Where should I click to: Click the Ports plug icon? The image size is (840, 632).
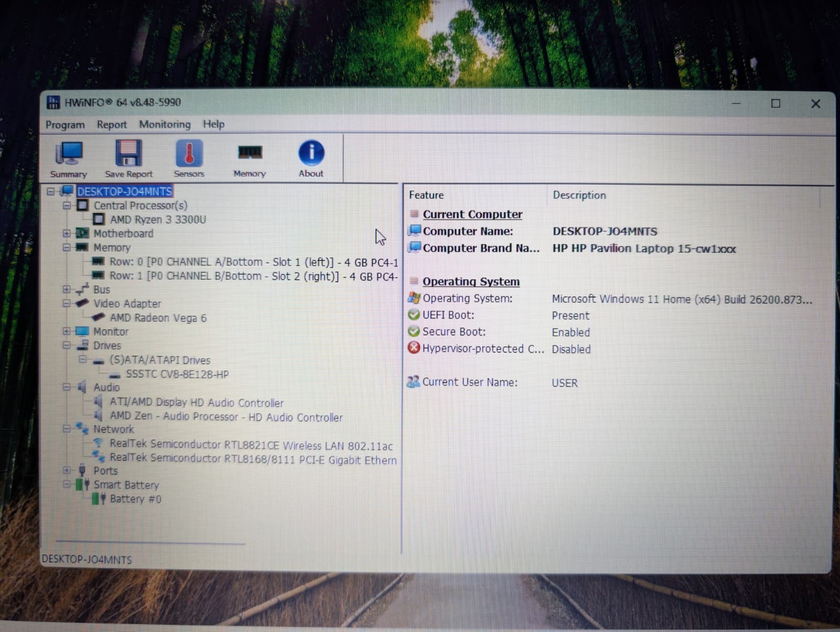[x=82, y=470]
